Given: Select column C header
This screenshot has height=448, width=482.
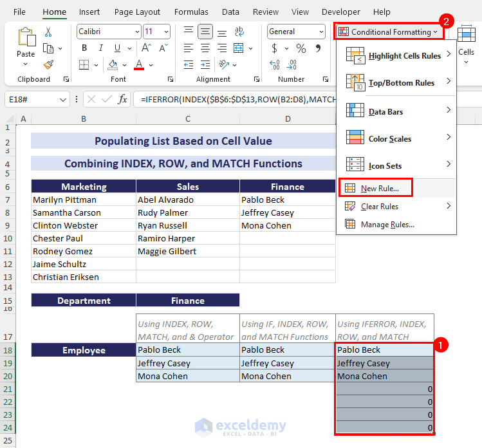Looking at the screenshot, I should pos(188,118).
